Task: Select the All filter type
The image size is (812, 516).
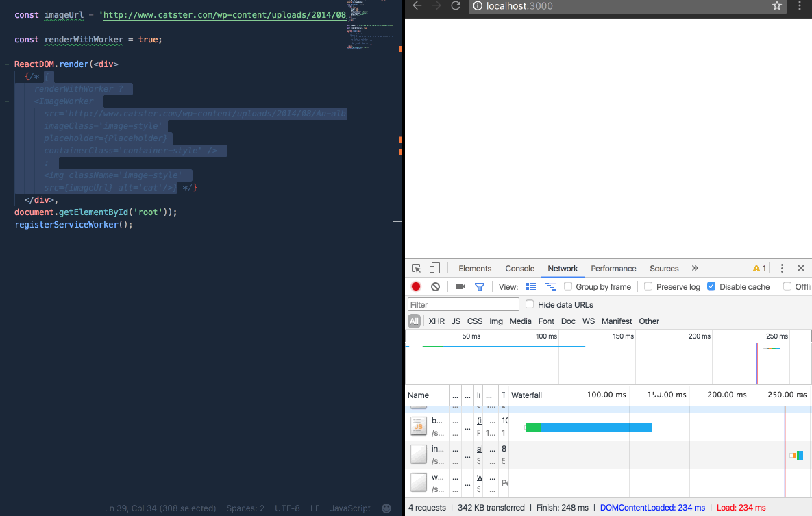Action: 414,321
